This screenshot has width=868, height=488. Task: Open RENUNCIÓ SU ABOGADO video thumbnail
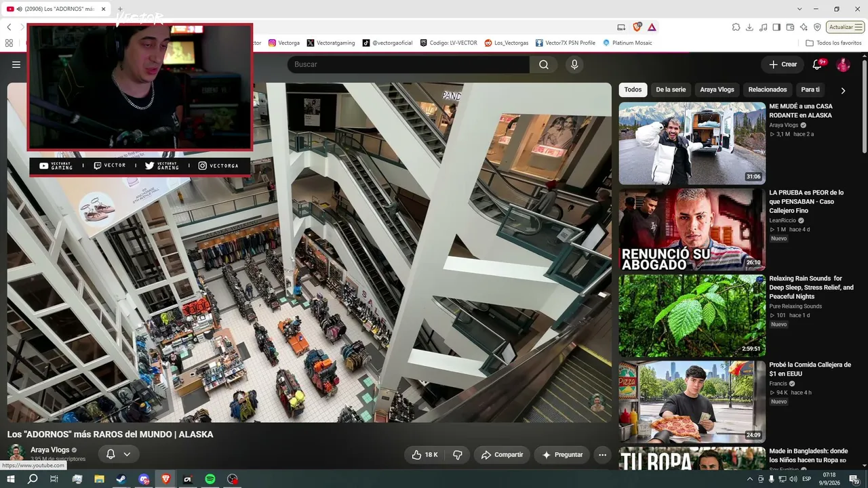point(692,229)
